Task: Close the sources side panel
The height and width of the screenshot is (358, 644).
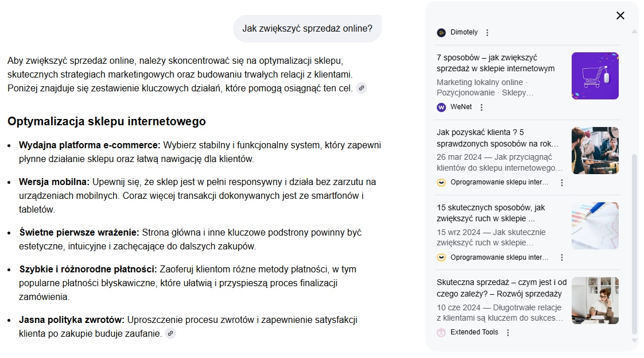Action: 620,16
